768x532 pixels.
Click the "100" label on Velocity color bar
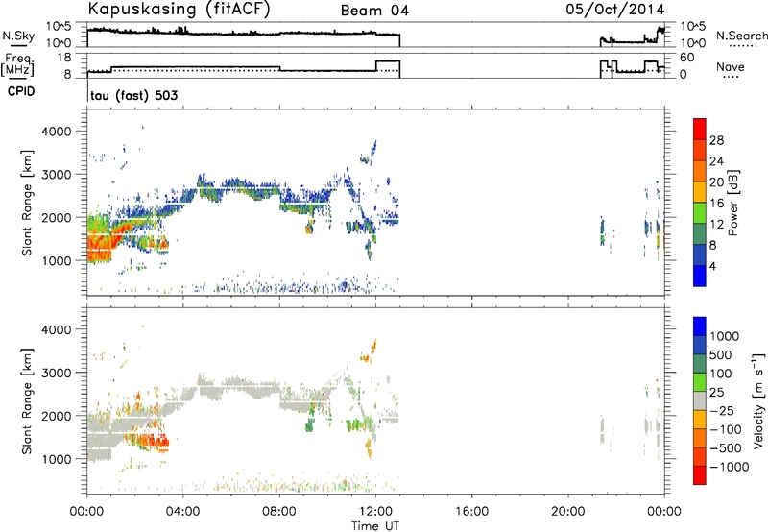coord(720,374)
